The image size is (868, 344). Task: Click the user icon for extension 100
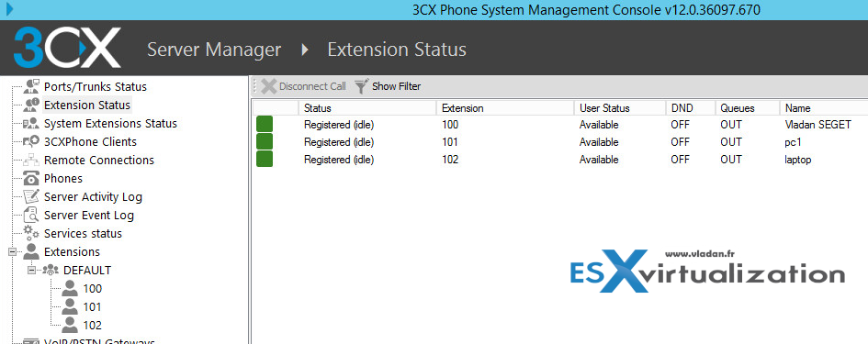(x=70, y=288)
